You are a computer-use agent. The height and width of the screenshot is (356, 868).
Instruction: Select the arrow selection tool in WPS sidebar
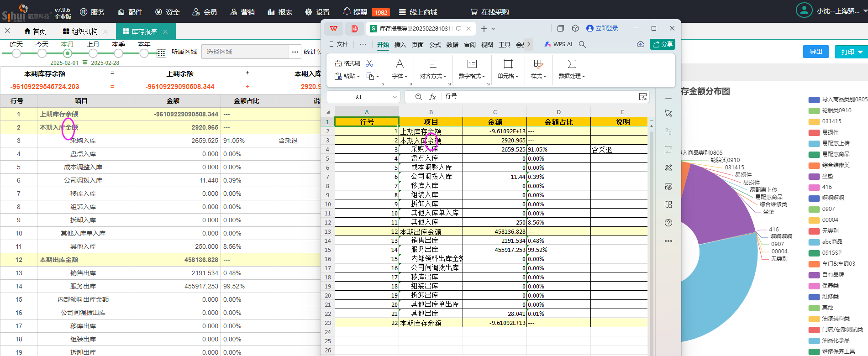point(668,113)
